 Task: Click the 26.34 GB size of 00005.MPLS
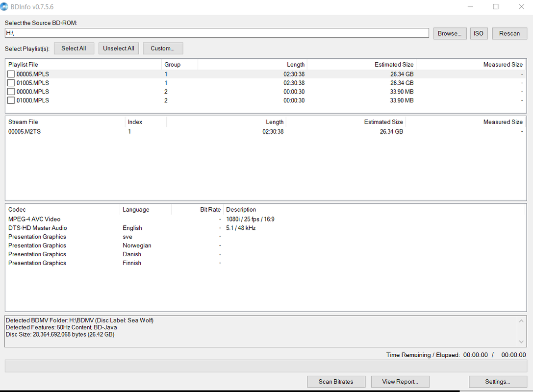[402, 74]
